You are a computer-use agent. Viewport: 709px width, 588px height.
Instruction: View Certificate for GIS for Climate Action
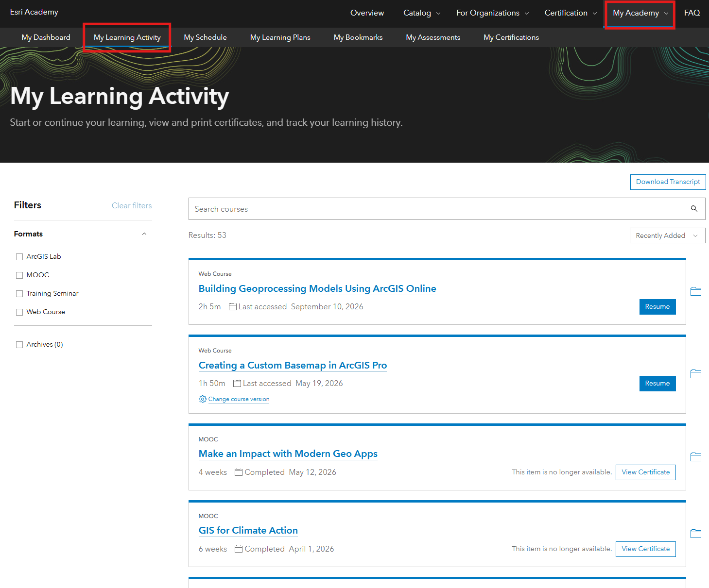[646, 549]
